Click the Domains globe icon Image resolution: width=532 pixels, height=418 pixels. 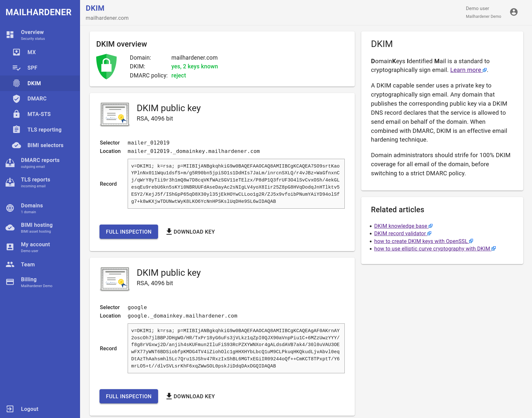pyautogui.click(x=10, y=208)
